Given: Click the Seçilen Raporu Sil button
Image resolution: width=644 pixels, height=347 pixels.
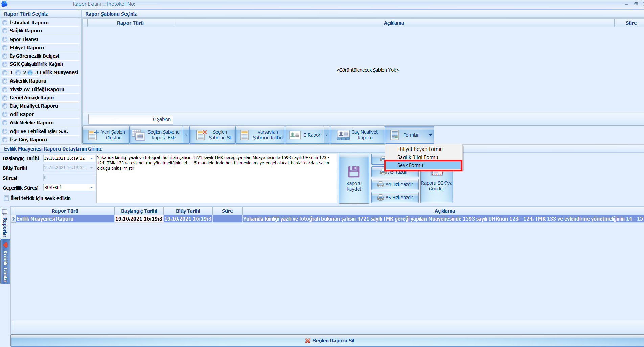Looking at the screenshot, I should tap(329, 341).
